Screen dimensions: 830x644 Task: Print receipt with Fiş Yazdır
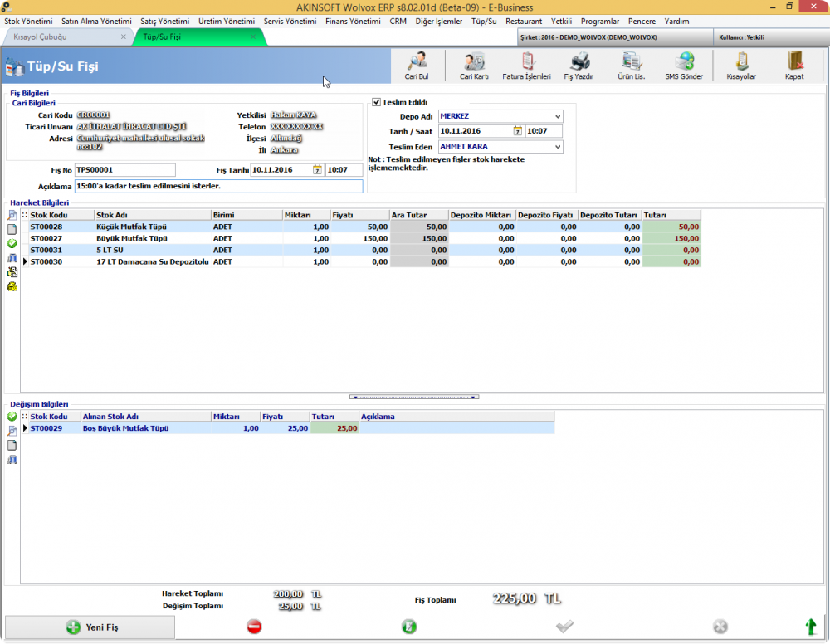tap(579, 66)
